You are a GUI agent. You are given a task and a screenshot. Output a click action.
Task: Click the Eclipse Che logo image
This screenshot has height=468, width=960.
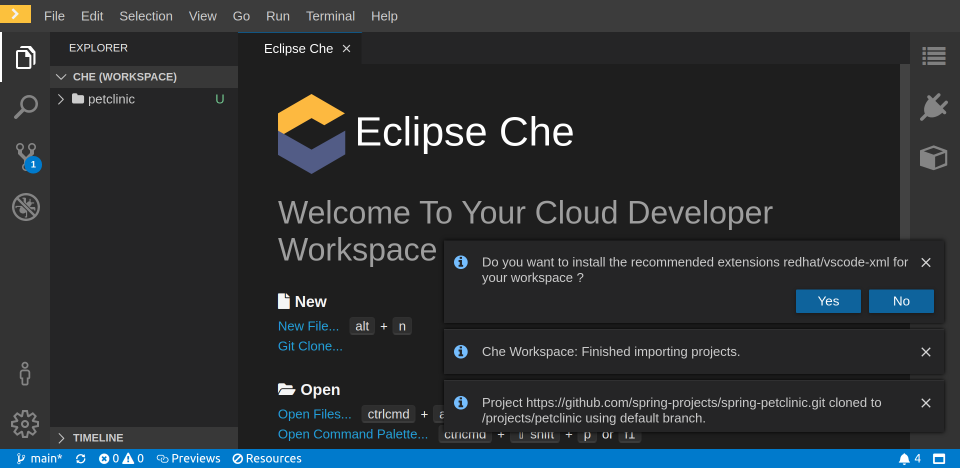click(x=311, y=134)
